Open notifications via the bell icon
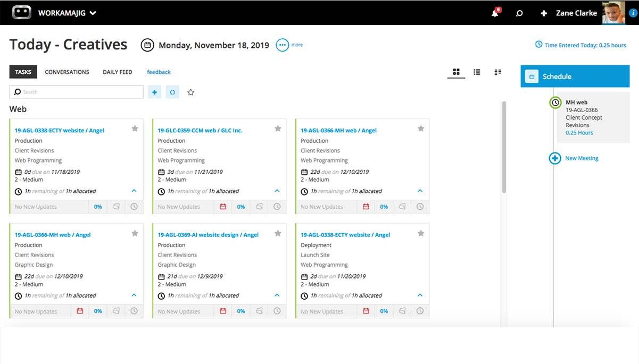The height and width of the screenshot is (364, 639). pyautogui.click(x=494, y=13)
